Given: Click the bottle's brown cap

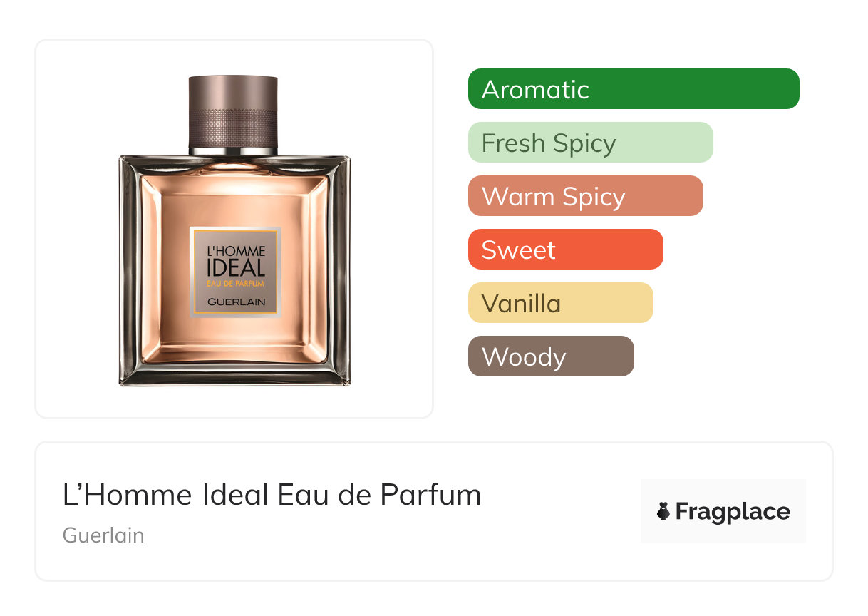Looking at the screenshot, I should point(233,114).
